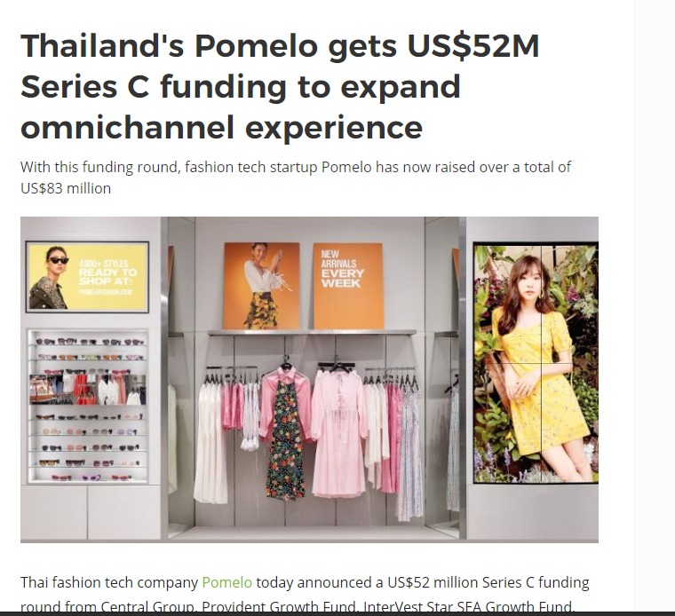Open the green Pomelo link
The height and width of the screenshot is (616, 675).
point(226,582)
